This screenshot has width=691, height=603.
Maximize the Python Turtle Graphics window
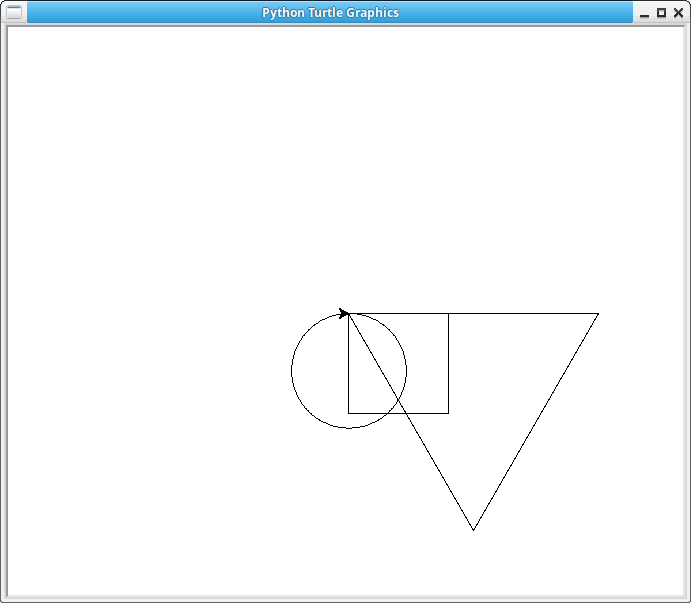point(661,13)
